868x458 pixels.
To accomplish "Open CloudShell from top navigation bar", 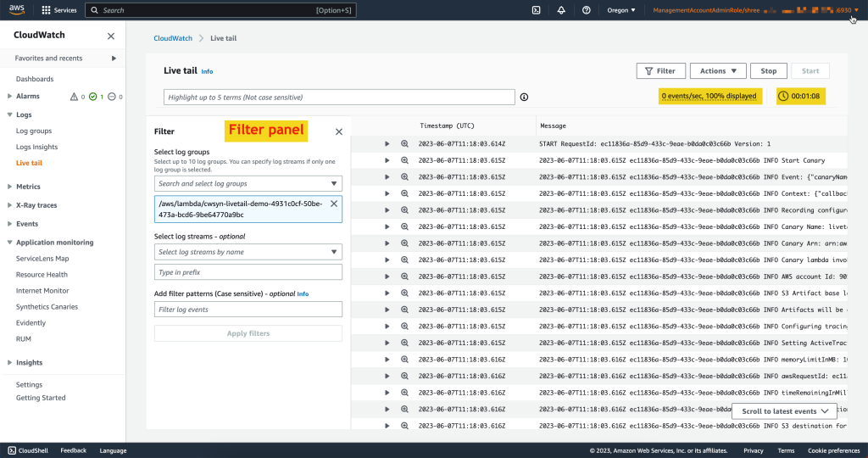I will point(536,10).
